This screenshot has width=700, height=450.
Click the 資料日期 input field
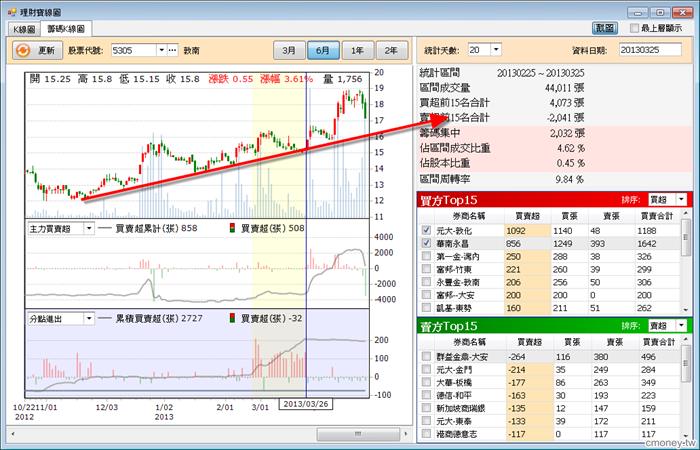pyautogui.click(x=650, y=50)
